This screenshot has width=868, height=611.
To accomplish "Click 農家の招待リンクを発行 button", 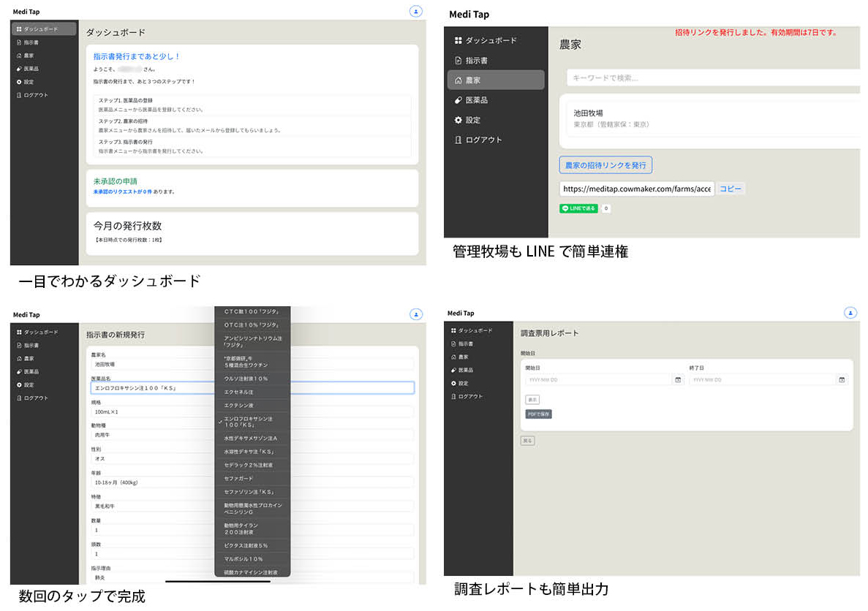I will pyautogui.click(x=605, y=165).
